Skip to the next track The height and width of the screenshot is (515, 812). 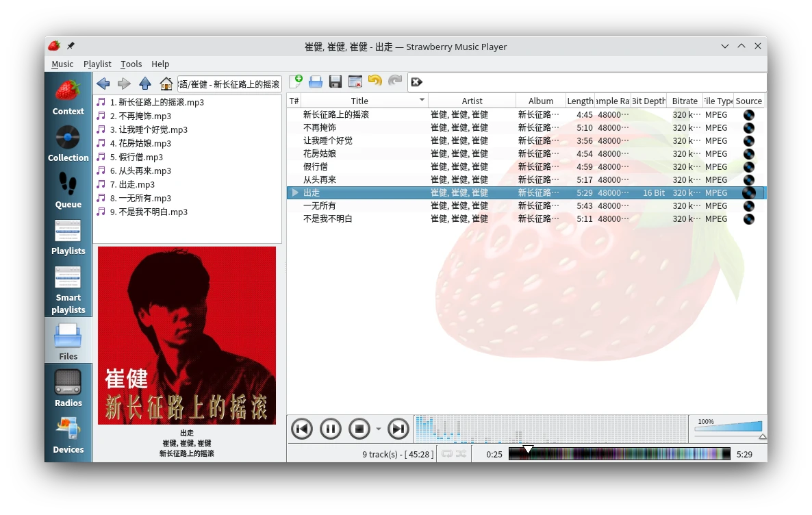pyautogui.click(x=398, y=429)
